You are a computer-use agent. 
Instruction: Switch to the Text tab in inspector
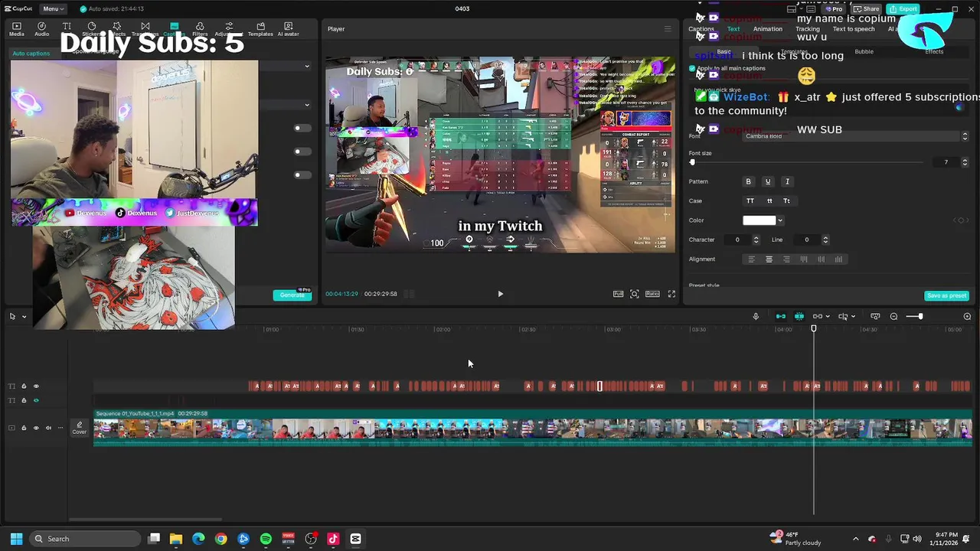pyautogui.click(x=733, y=29)
